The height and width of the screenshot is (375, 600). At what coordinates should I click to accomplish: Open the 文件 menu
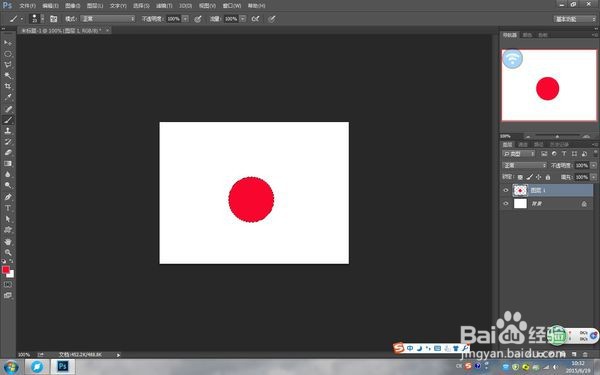[x=28, y=6]
